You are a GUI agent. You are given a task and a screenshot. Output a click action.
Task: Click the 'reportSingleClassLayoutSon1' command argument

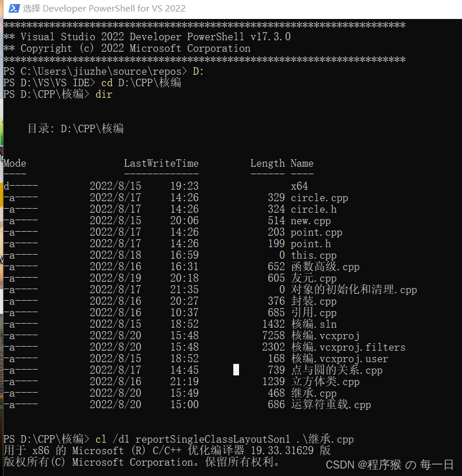pyautogui.click(x=213, y=439)
